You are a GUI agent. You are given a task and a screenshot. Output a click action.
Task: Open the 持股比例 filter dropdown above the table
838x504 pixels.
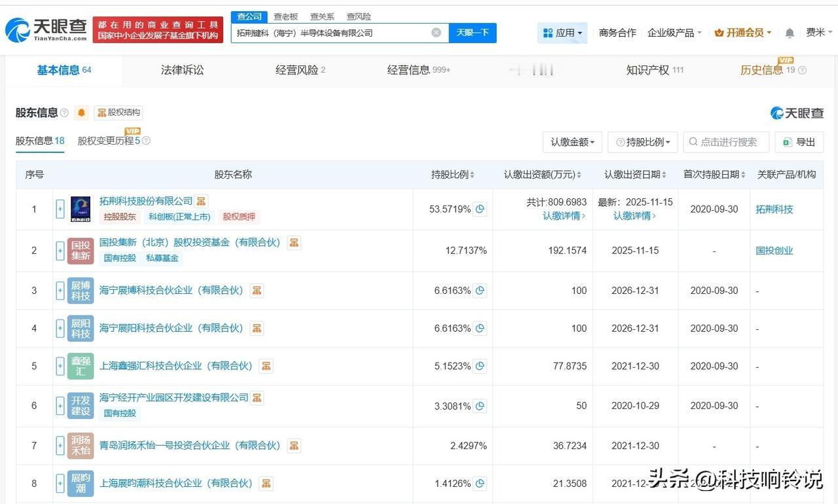[x=642, y=142]
